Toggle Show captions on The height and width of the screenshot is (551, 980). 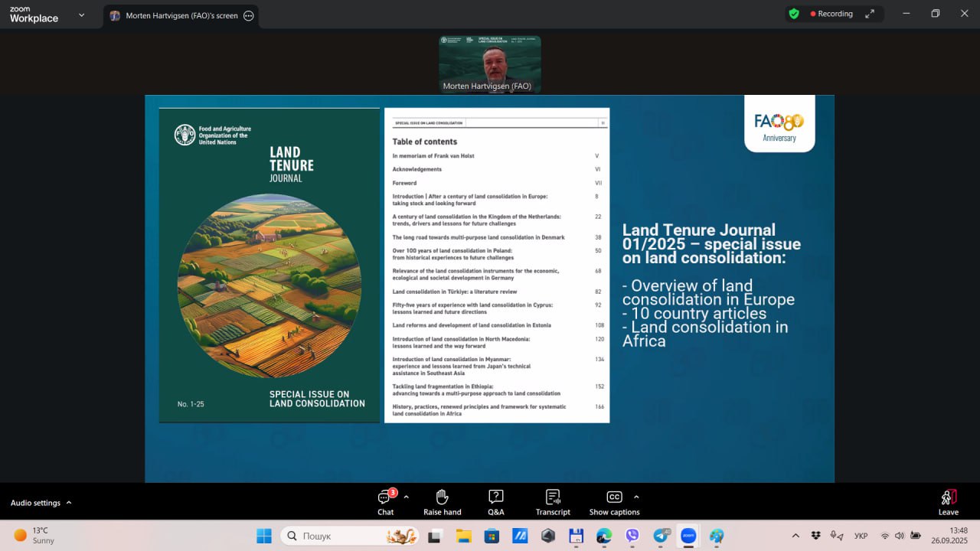(614, 502)
